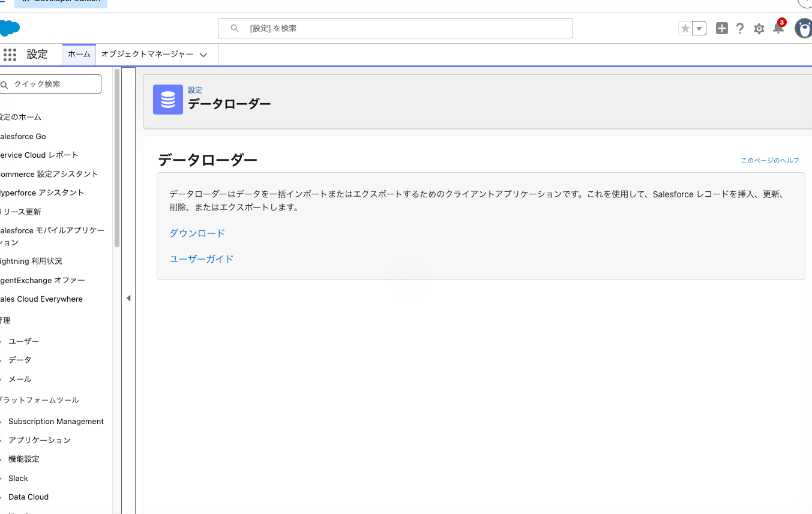The width and height of the screenshot is (812, 514).
Task: Switch to the オブジェクトマネージャー tab
Action: pos(147,54)
